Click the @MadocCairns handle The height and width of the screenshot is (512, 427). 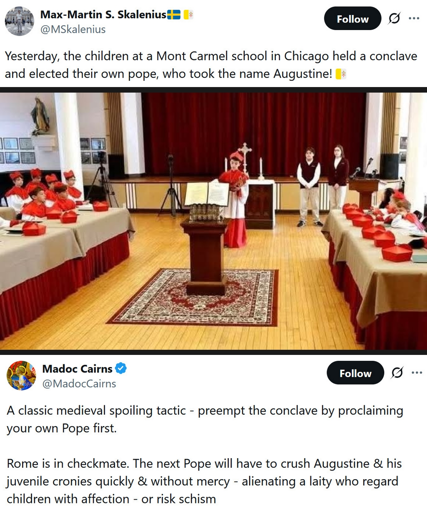click(79, 384)
